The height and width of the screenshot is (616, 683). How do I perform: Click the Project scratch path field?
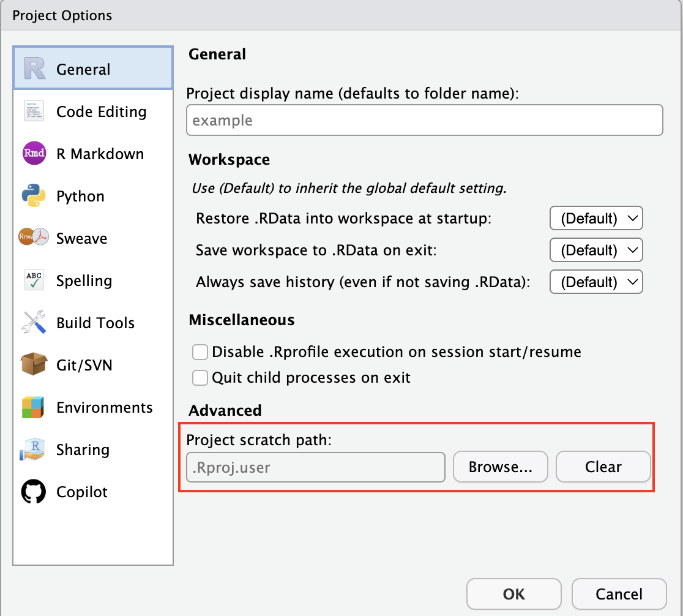click(x=315, y=467)
